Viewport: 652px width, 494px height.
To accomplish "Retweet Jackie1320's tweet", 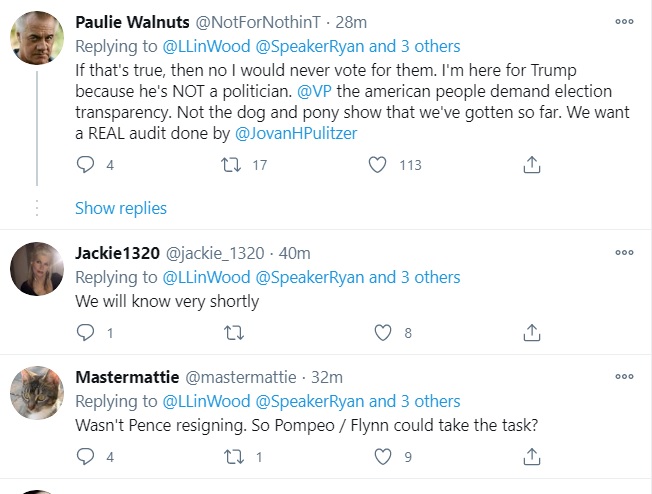I will 234,333.
